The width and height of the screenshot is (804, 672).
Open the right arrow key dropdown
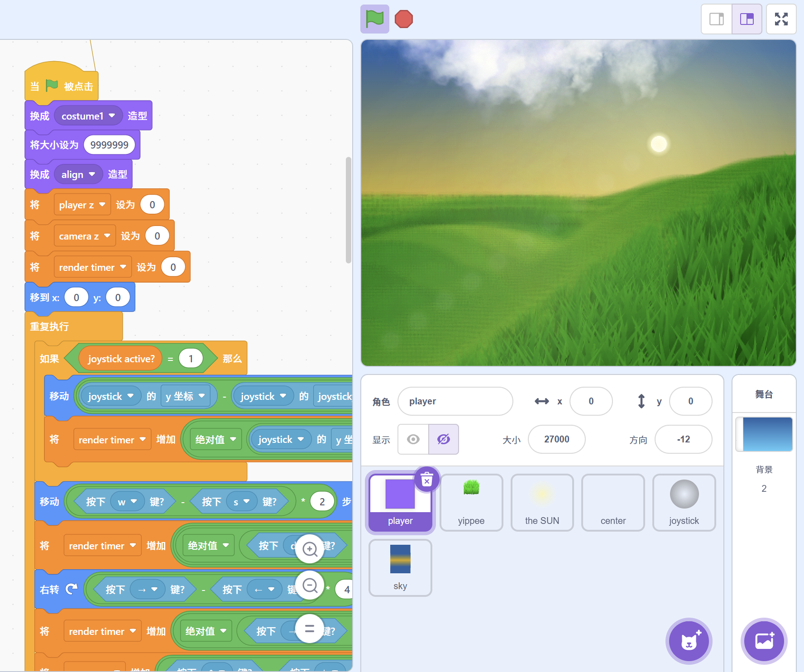pos(148,590)
